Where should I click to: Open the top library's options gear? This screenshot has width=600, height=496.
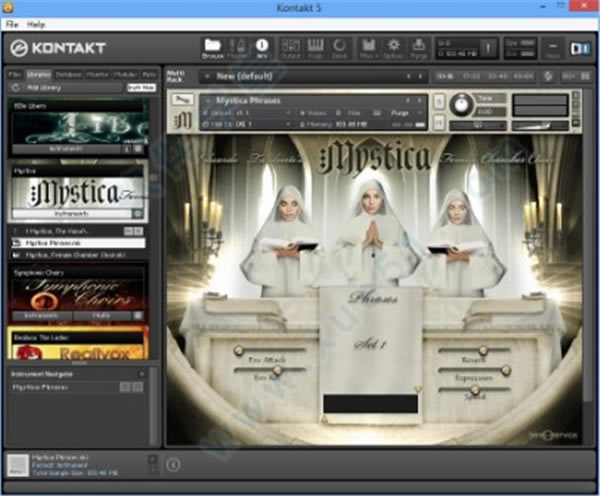[138, 148]
